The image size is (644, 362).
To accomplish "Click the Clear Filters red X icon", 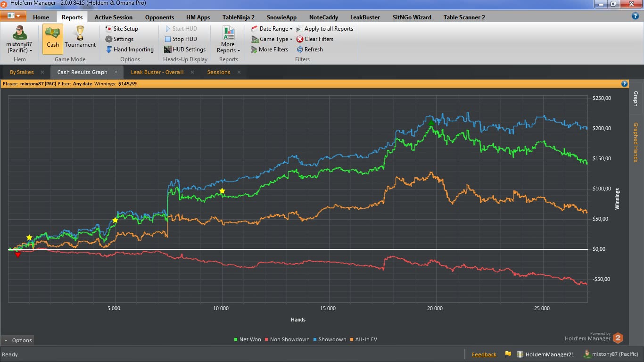I will tap(300, 39).
